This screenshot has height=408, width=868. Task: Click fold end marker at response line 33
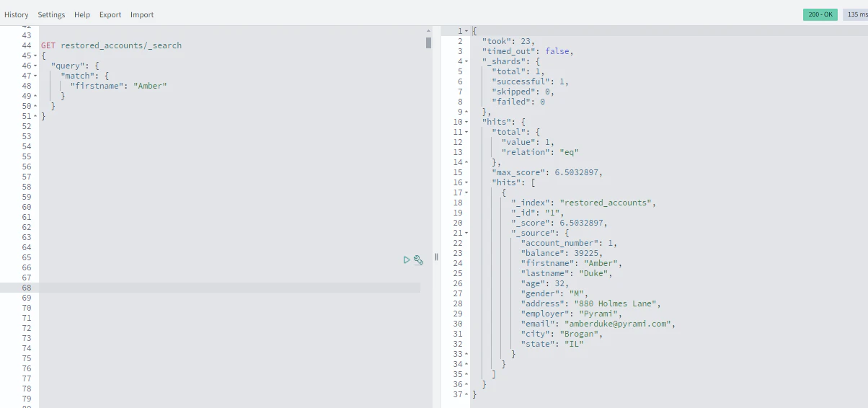click(x=466, y=354)
